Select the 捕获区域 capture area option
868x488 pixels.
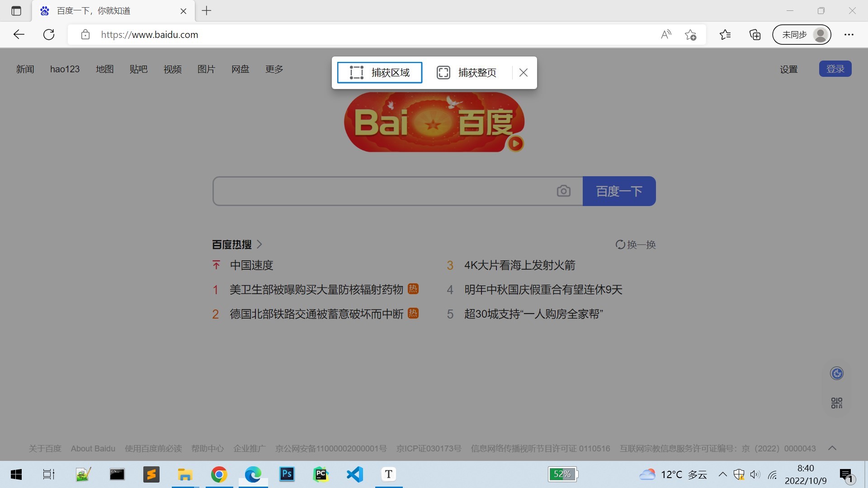(x=380, y=73)
